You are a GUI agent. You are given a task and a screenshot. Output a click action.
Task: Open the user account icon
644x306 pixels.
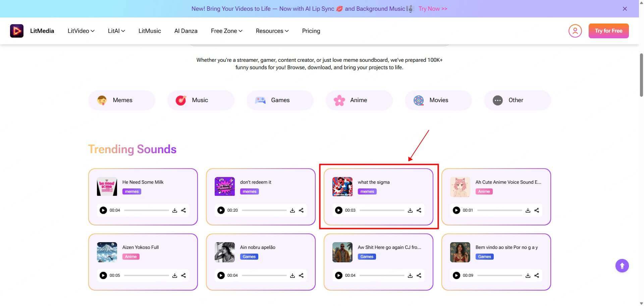575,31
